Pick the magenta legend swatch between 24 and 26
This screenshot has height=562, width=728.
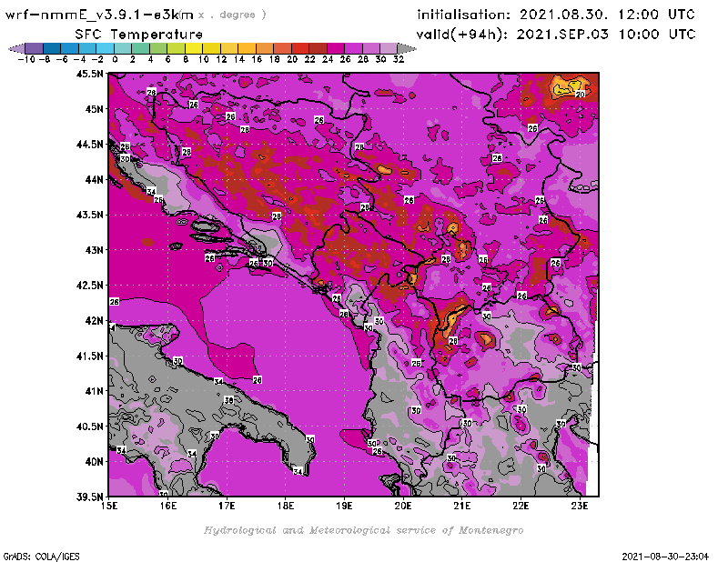[x=335, y=48]
